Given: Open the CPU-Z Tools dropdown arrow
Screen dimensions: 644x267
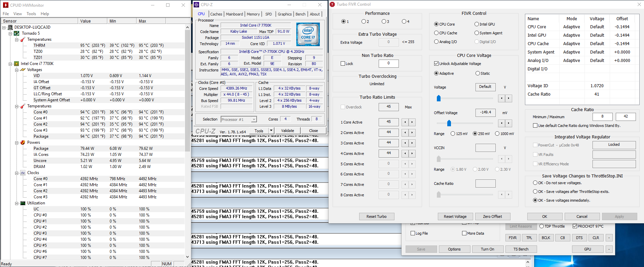Looking at the screenshot, I should [x=271, y=131].
